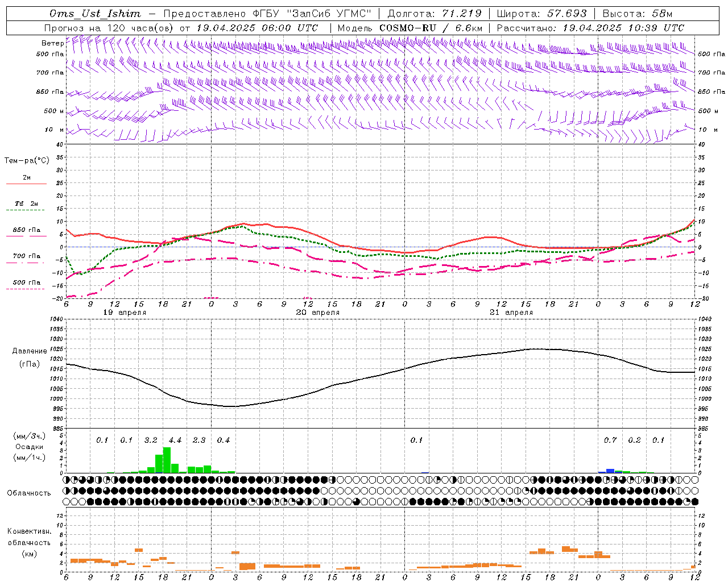Viewport: 728px width, 582px height.
Task: Click the 4.4 precipitation total
Action: (175, 440)
